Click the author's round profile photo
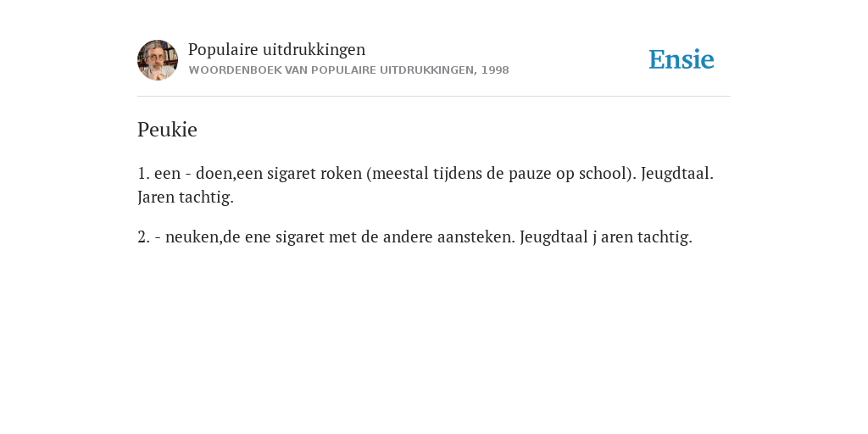This screenshot has height=434, width=868. click(158, 60)
